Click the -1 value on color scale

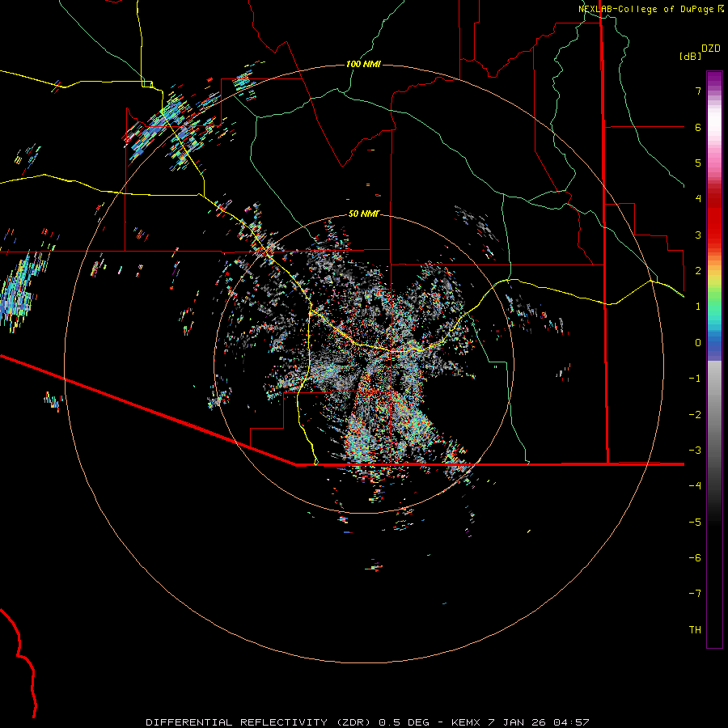pos(695,379)
